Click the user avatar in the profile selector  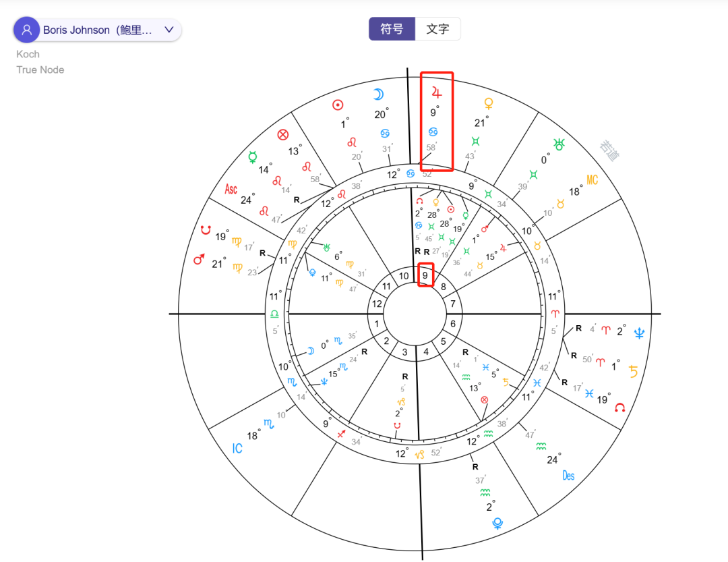tap(26, 30)
